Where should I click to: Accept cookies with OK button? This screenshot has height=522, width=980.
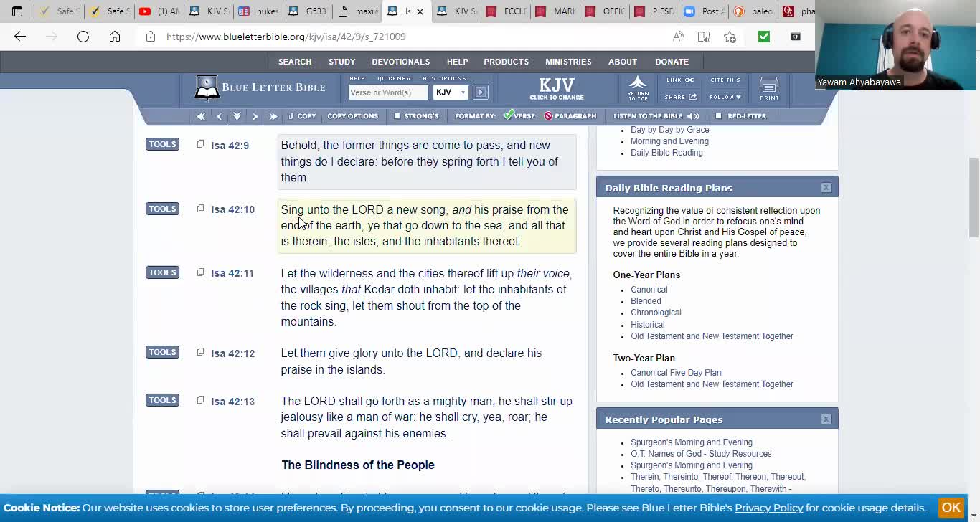[951, 508]
